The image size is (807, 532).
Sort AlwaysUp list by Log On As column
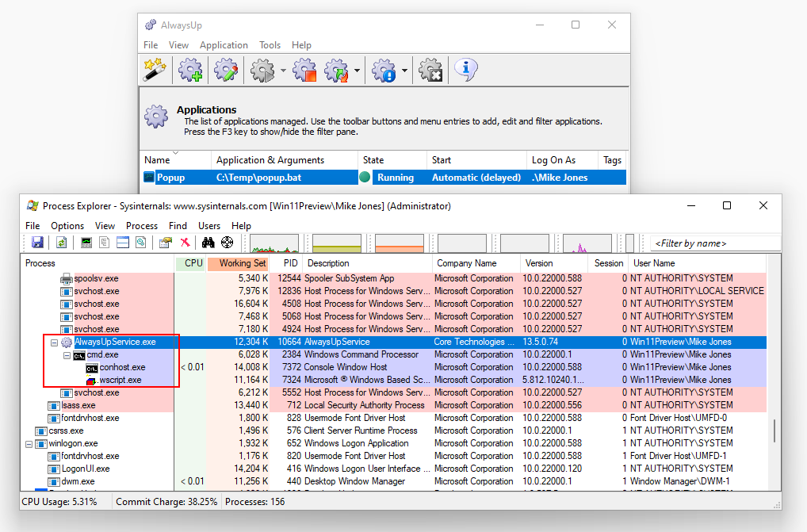coord(563,160)
